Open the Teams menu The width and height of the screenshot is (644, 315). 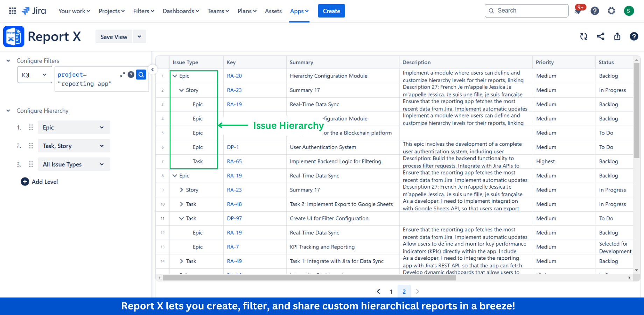218,11
